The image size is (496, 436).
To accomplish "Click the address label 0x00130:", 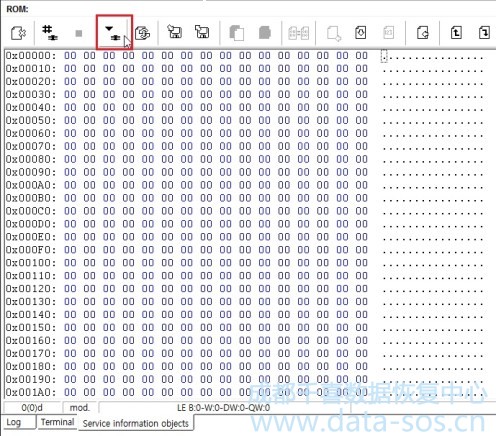I will tap(31, 302).
